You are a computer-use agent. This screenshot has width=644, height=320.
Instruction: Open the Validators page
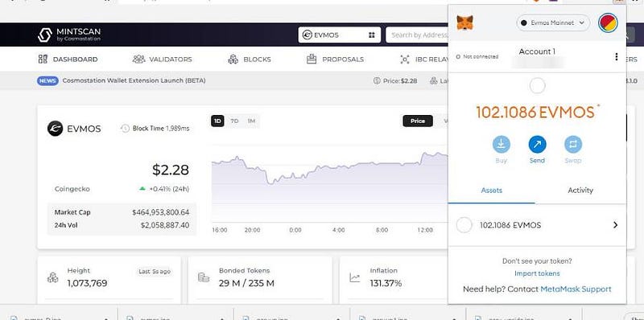162,59
